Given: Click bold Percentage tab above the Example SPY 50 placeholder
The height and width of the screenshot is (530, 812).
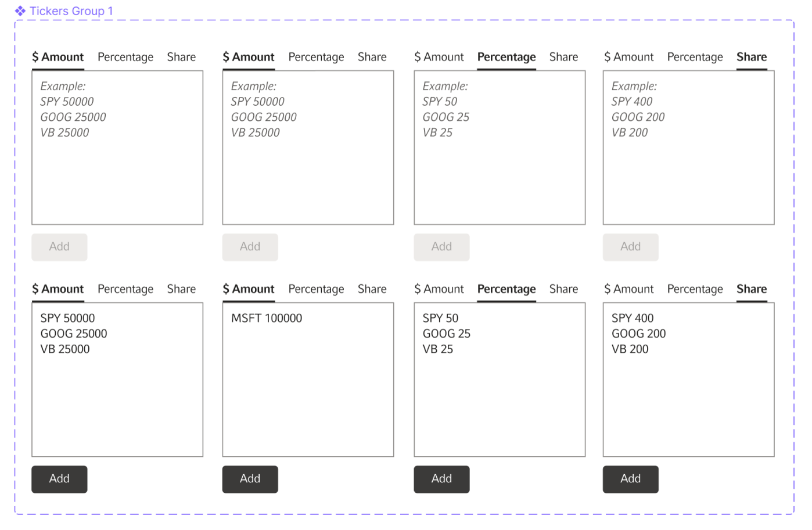Looking at the screenshot, I should [506, 57].
